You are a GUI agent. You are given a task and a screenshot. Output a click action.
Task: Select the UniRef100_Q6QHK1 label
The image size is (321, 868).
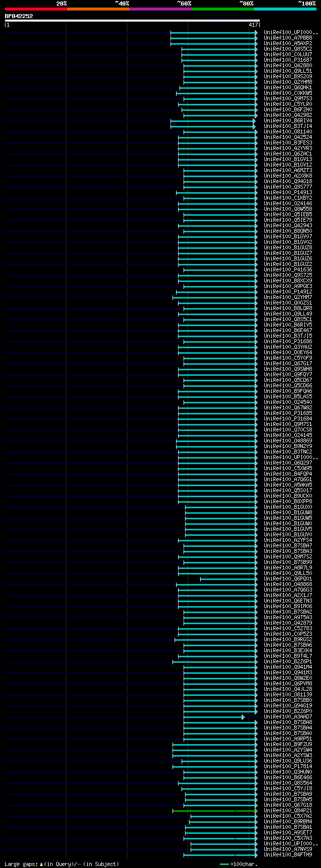coord(288,87)
